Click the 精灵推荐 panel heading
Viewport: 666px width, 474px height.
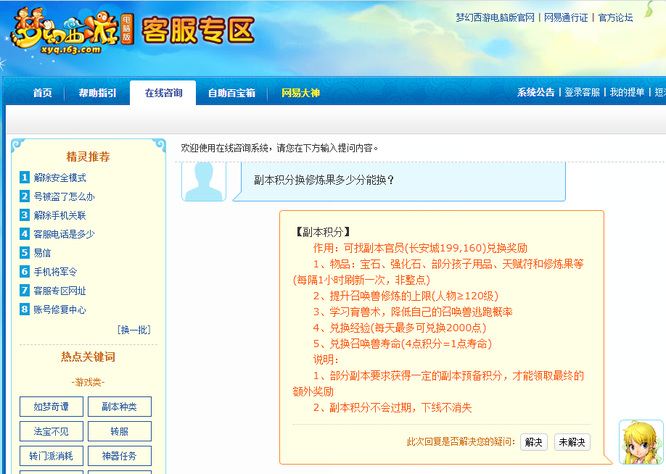(x=88, y=157)
